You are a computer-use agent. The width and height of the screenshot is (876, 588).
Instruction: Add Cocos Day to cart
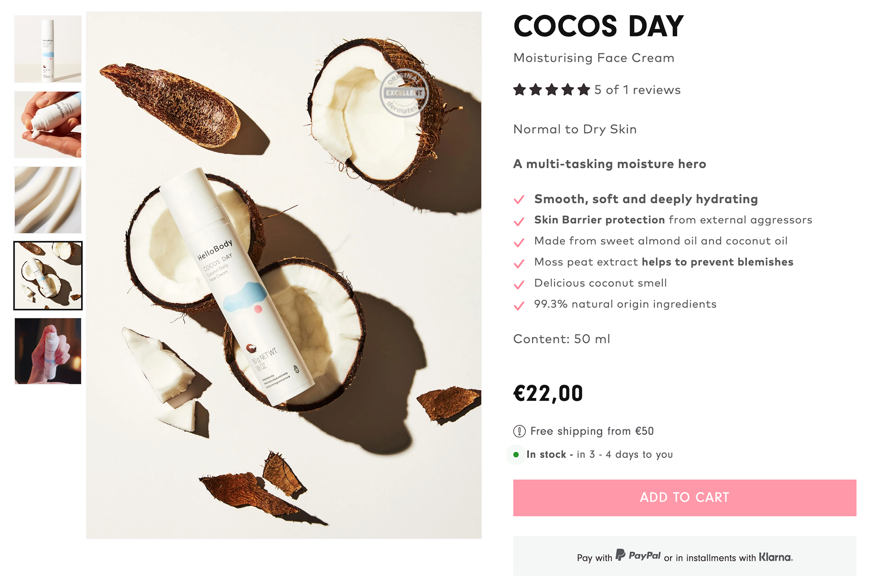pos(684,498)
